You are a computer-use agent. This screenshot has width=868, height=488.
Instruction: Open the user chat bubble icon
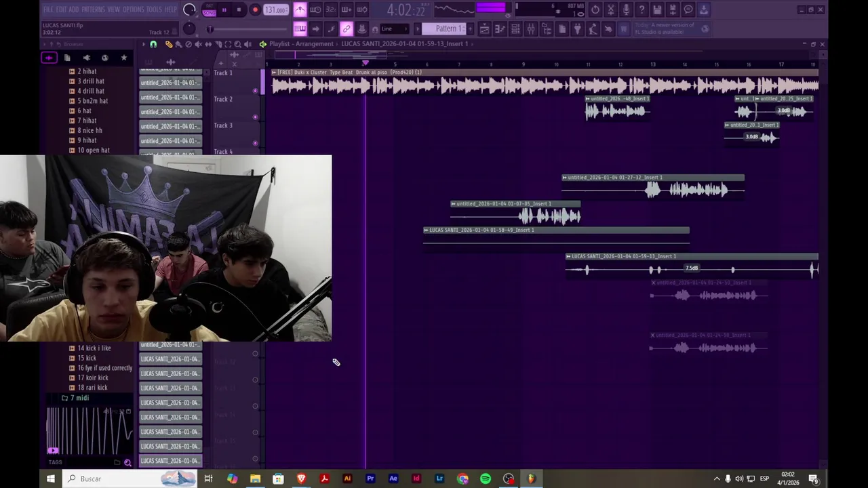pyautogui.click(x=688, y=9)
